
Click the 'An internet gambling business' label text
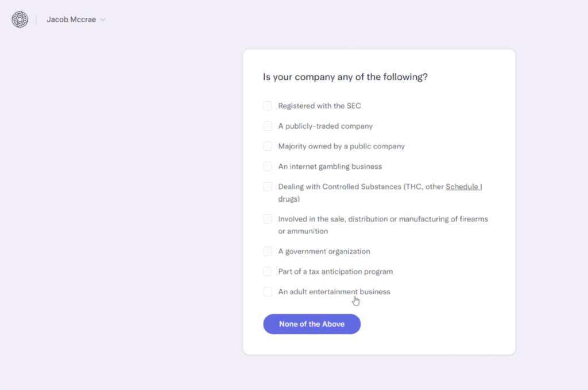330,167
